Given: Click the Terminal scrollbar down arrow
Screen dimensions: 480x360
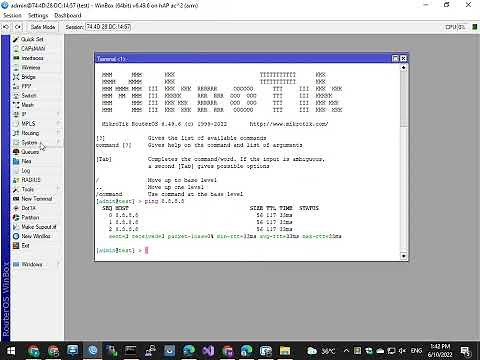Looking at the screenshot, I should point(403,256).
